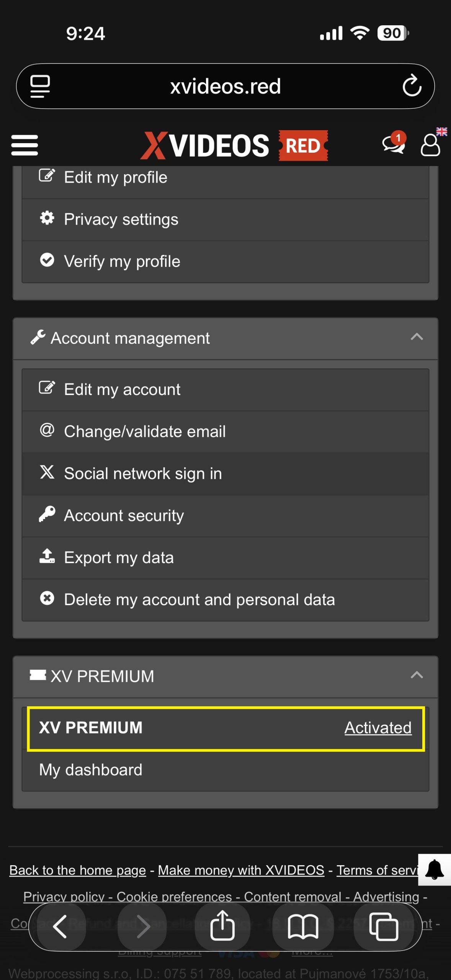The width and height of the screenshot is (451, 980).
Task: Tap the ticket icon in XV PREMIUM header
Action: [x=38, y=675]
